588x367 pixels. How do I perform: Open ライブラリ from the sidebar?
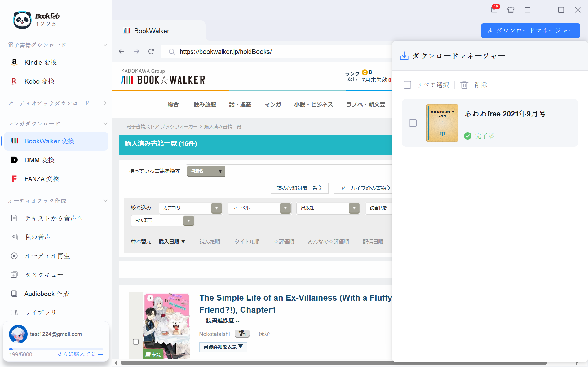click(x=40, y=312)
